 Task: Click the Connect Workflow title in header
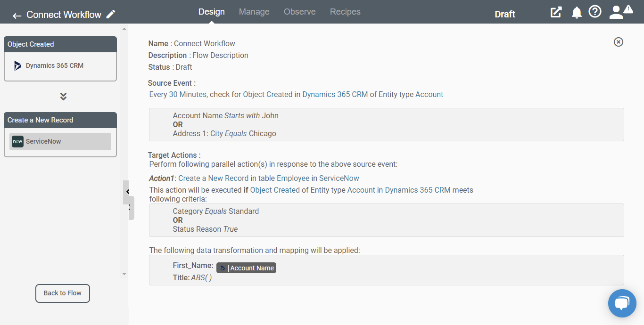tap(64, 15)
